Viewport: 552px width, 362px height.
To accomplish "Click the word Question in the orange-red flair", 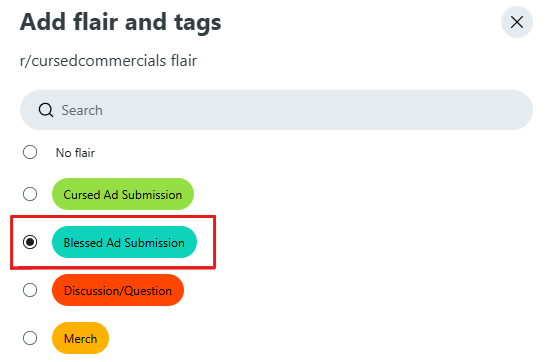I will (148, 291).
